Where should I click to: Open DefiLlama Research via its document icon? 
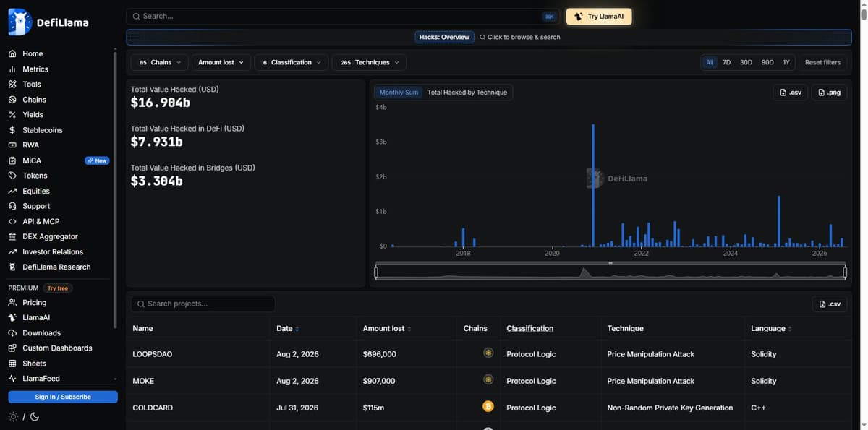12,267
